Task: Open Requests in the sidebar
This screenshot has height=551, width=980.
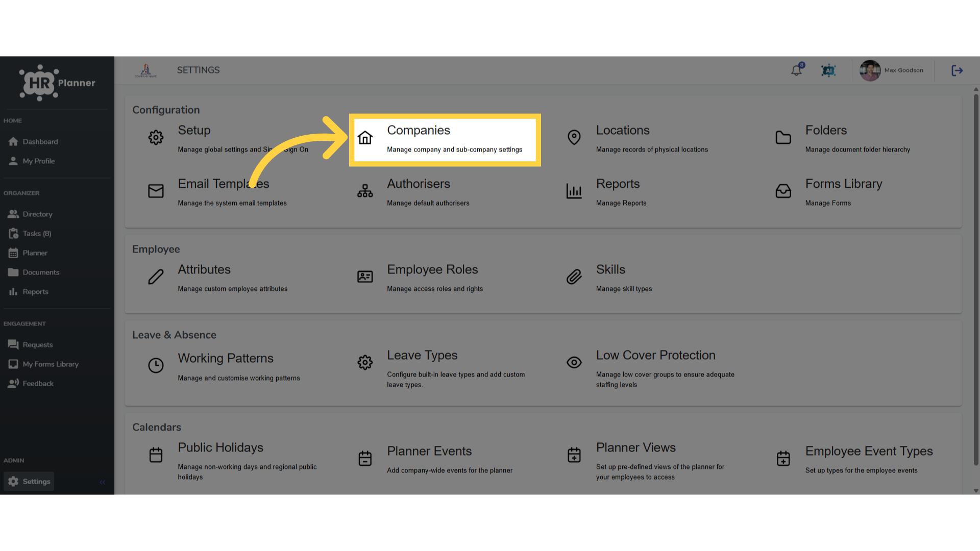Action: coord(31,345)
